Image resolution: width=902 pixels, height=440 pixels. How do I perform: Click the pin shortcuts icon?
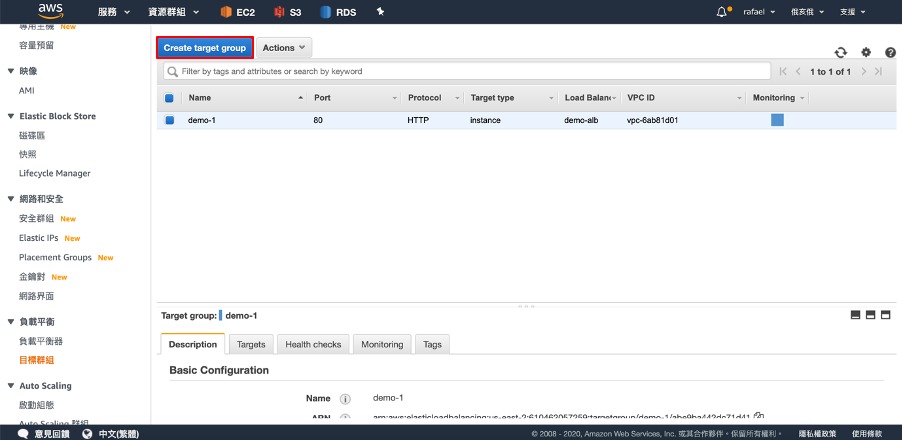(x=380, y=12)
